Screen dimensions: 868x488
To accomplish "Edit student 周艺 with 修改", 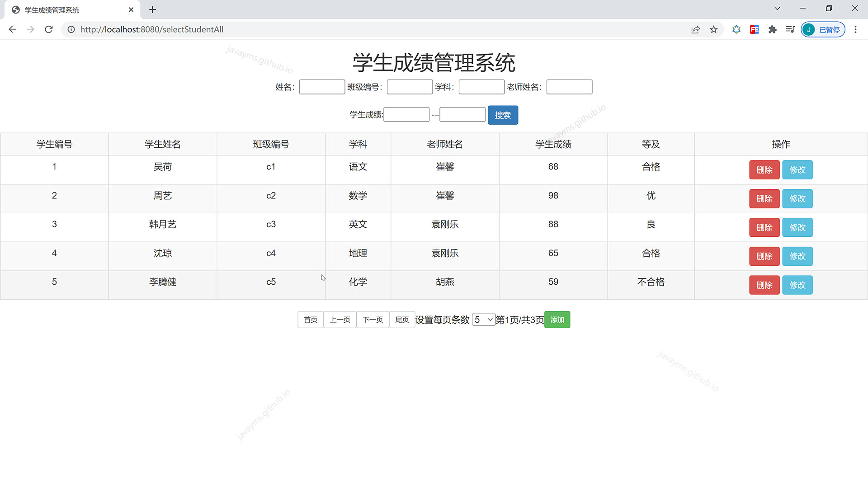I will pos(797,199).
